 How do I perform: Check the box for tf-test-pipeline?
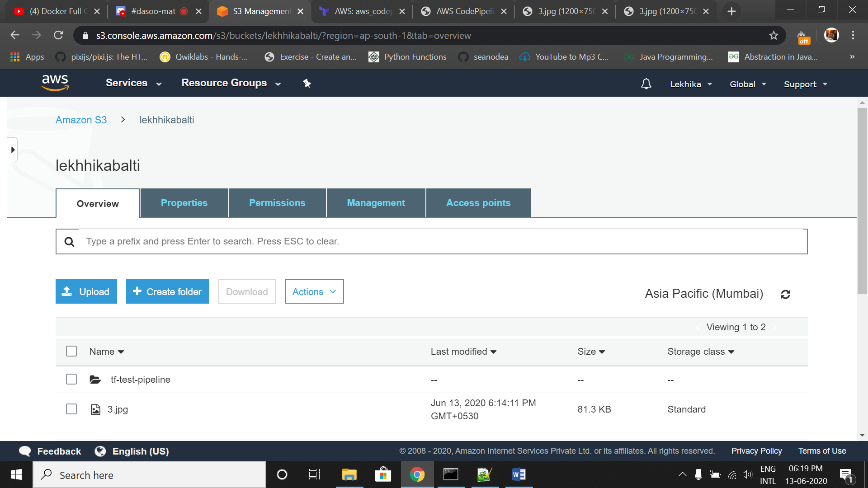coord(71,380)
